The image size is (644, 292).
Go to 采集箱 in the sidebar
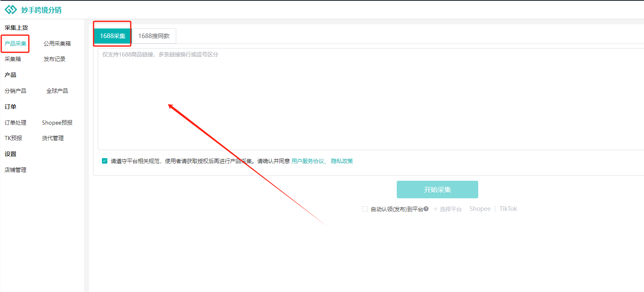13,59
